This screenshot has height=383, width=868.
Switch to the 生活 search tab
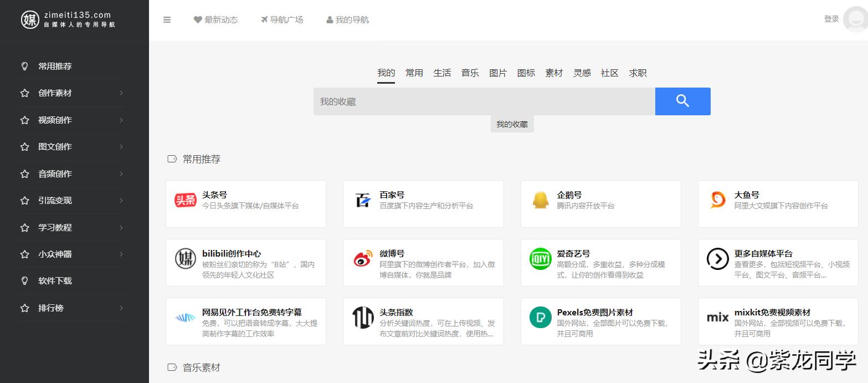pos(442,73)
